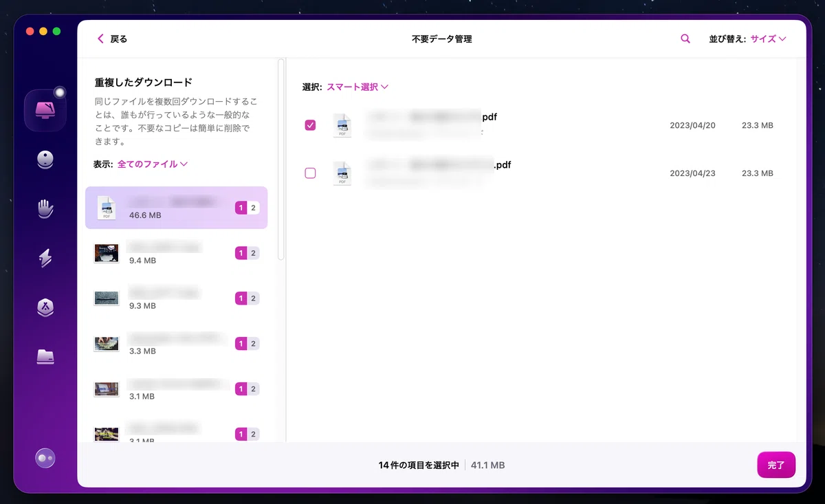This screenshot has height=504, width=825.
Task: Click 23.3 MB size of the 2023/04/23 file
Action: 758,173
